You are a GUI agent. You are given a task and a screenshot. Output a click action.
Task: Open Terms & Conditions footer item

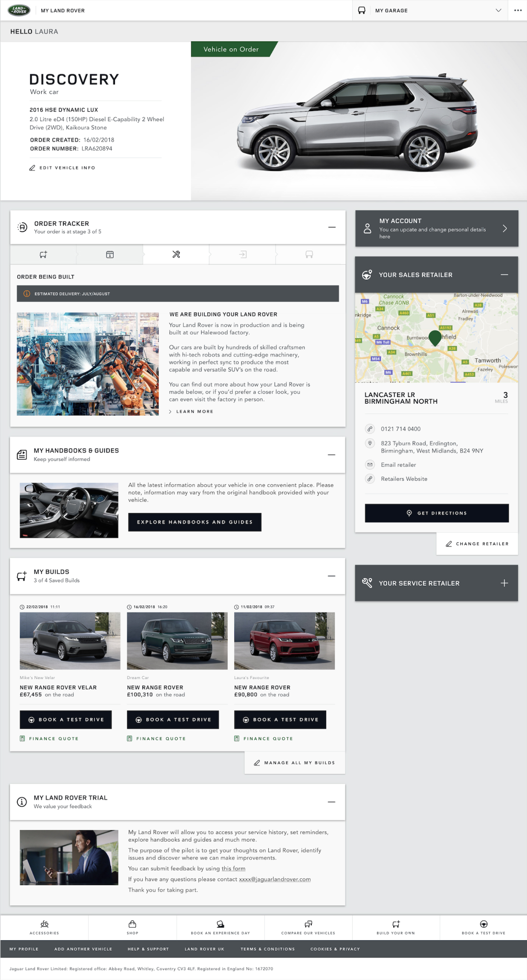click(268, 949)
